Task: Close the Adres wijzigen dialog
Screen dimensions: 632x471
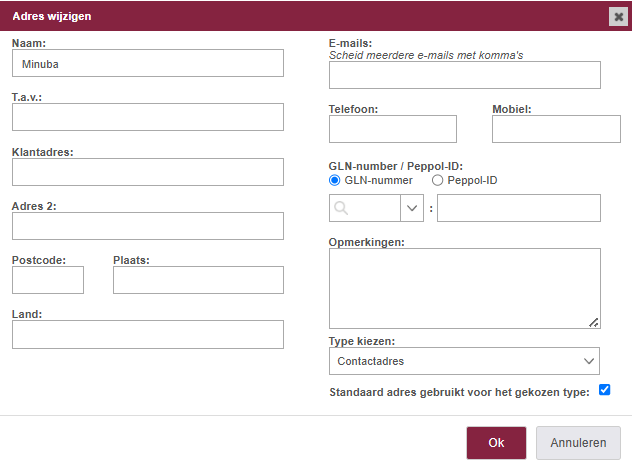Action: pos(618,17)
